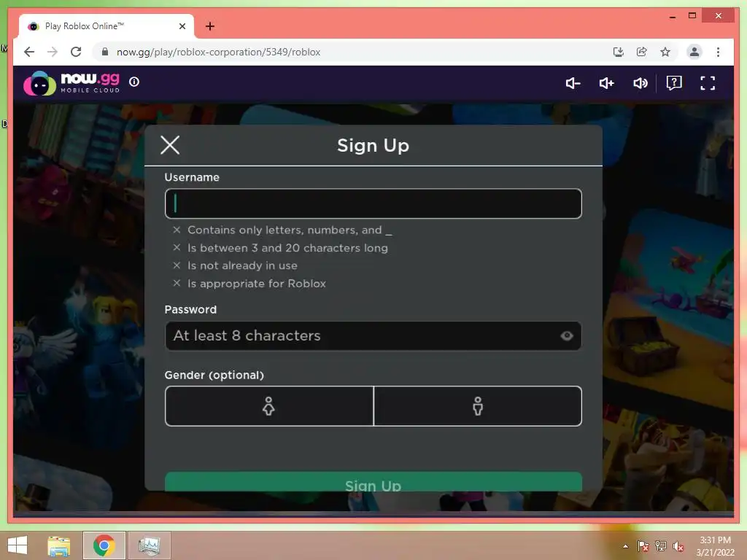Open the monitor app icon in the taskbar
Image resolution: width=747 pixels, height=560 pixels.
[x=149, y=545]
